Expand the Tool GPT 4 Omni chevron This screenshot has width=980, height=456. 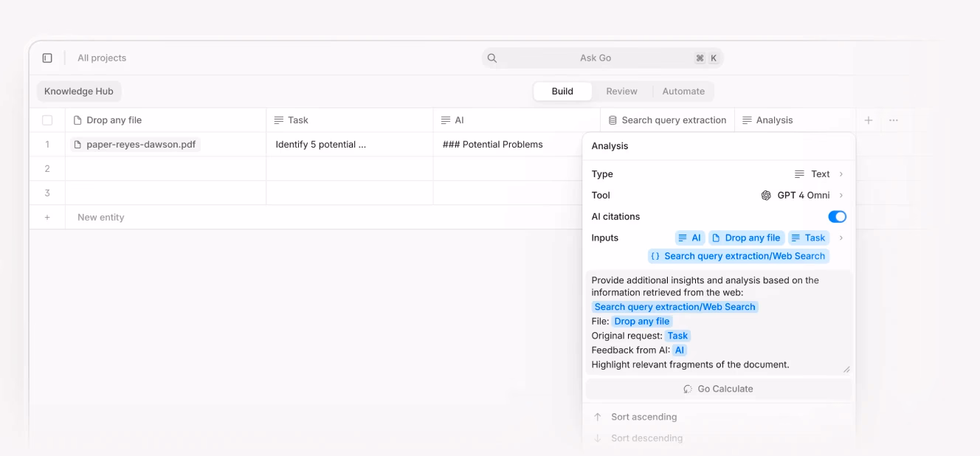click(x=841, y=196)
